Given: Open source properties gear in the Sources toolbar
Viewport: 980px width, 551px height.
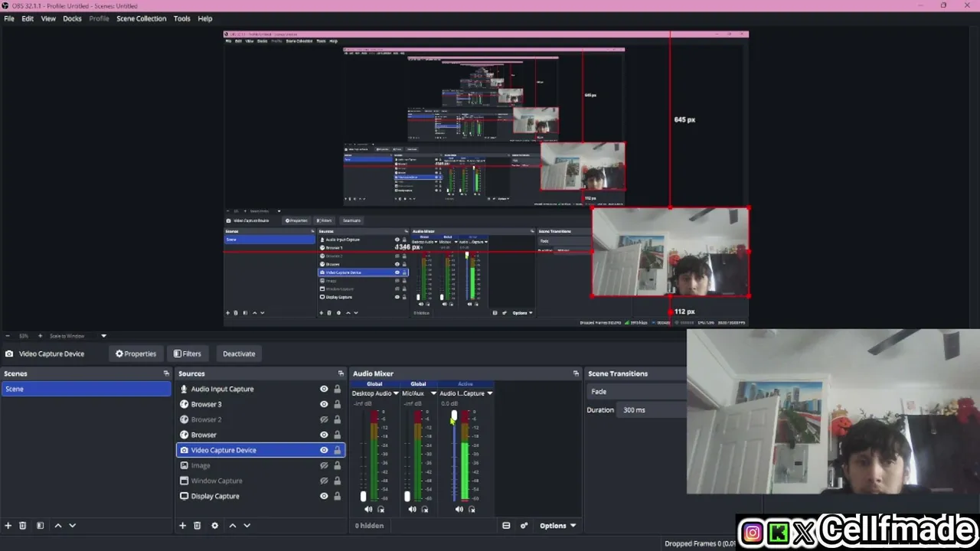Looking at the screenshot, I should click(x=214, y=526).
